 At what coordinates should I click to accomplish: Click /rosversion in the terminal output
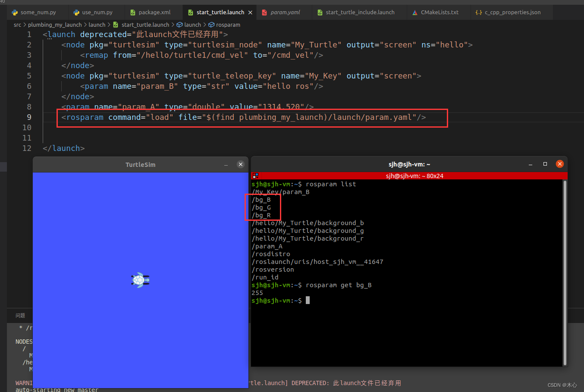[x=273, y=270]
